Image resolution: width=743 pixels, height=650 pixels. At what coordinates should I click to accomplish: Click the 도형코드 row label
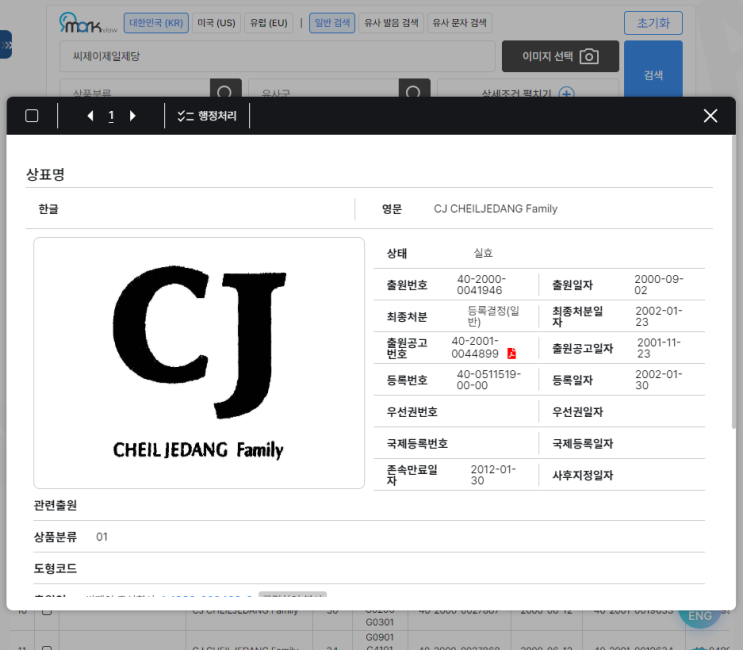55,569
